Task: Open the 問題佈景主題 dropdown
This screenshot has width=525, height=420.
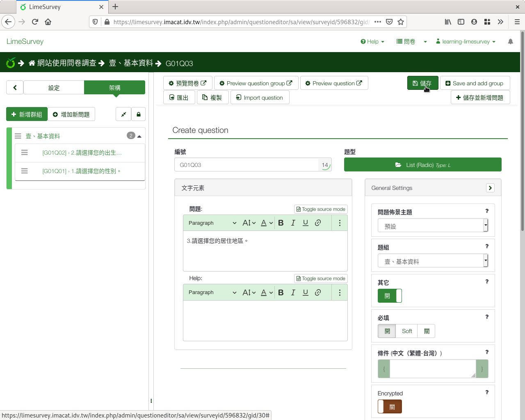Action: tap(433, 225)
